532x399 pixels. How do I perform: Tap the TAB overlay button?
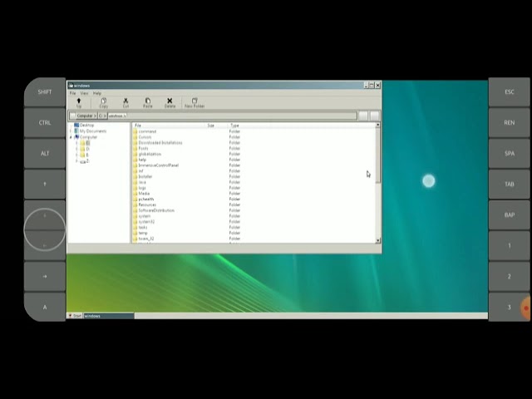pyautogui.click(x=509, y=185)
